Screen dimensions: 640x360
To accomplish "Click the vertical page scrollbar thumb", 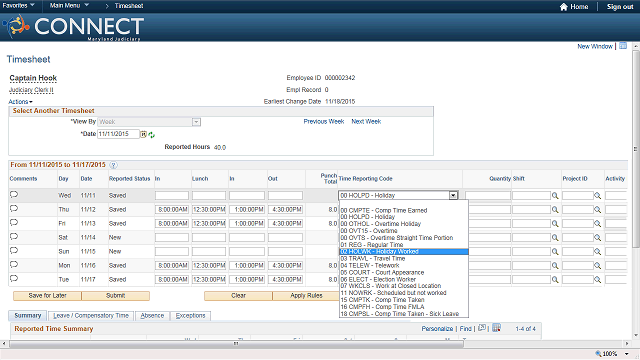I will tap(636, 149).
